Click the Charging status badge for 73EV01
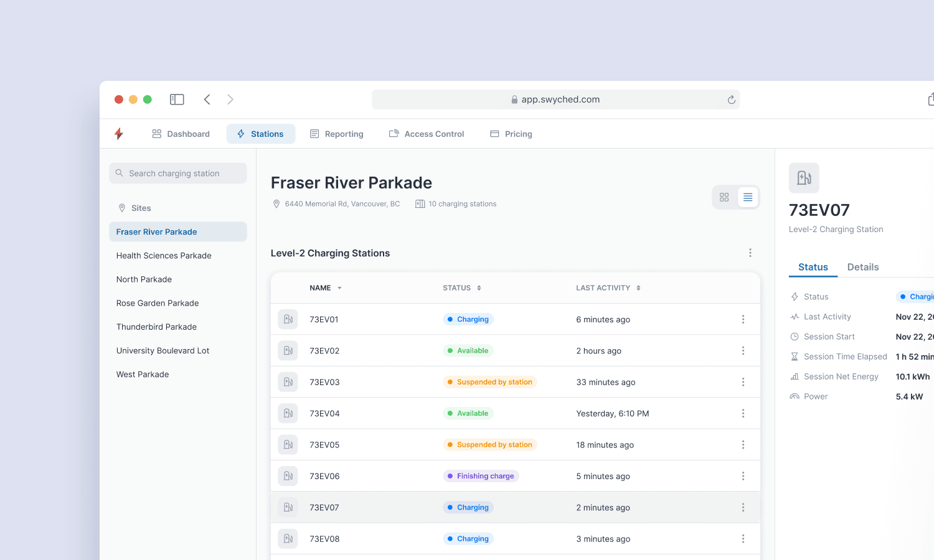 468,319
